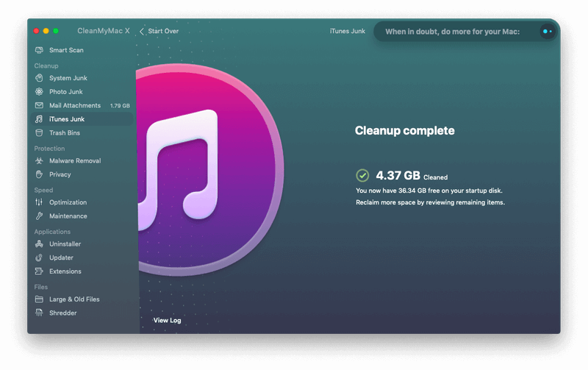
Task: Click the 4.37 GB cleaned value
Action: point(398,175)
